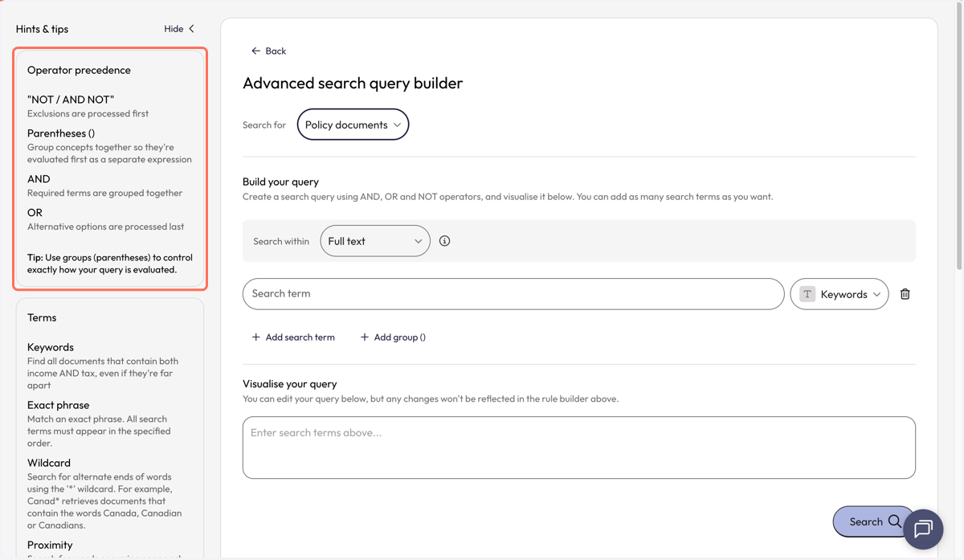964x560 pixels.
Task: Open the Keywords term type dropdown
Action: (839, 294)
